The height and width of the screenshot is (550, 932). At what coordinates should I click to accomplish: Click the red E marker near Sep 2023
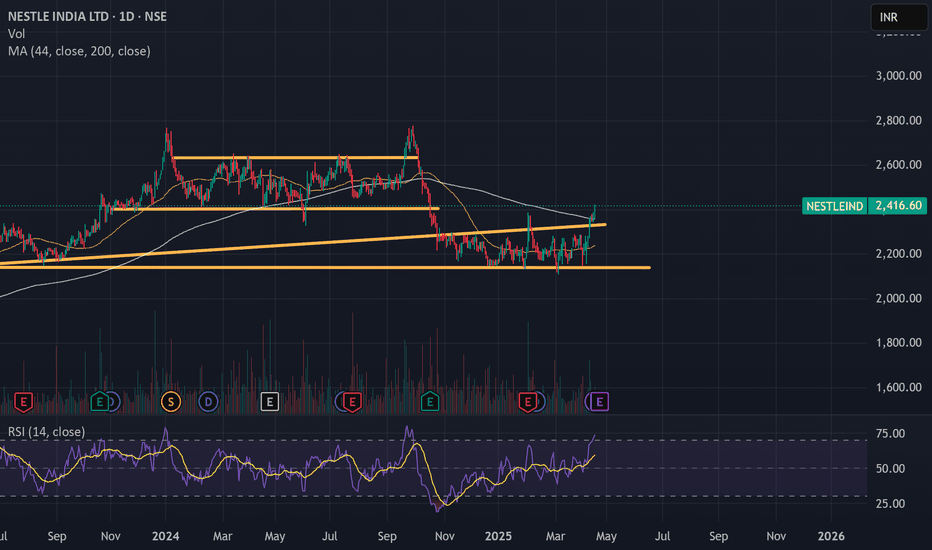click(x=23, y=403)
